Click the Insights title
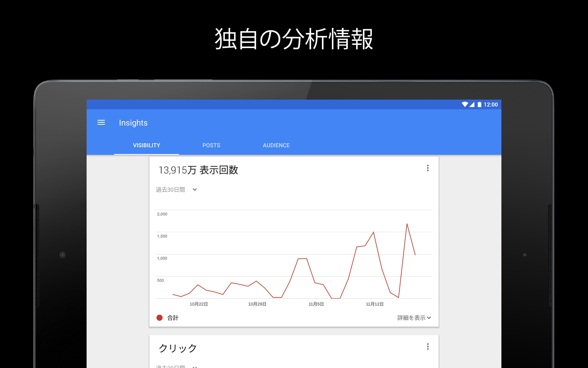This screenshot has height=368, width=588. pyautogui.click(x=133, y=123)
